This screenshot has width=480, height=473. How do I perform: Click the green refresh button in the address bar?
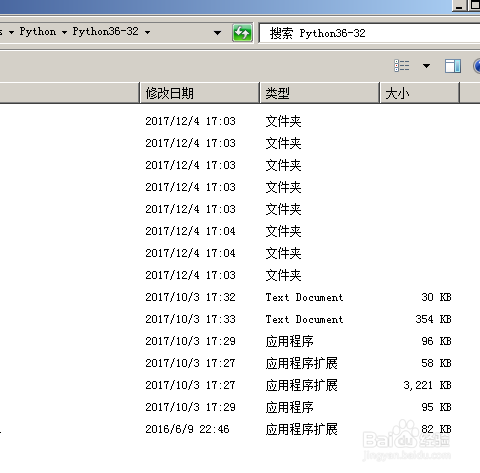pos(242,33)
